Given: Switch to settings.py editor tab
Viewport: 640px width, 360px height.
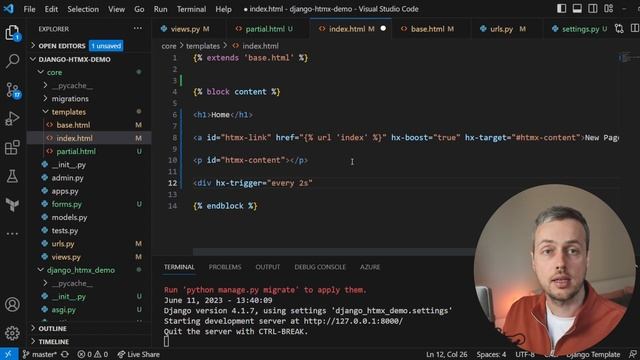Looking at the screenshot, I should tap(580, 29).
